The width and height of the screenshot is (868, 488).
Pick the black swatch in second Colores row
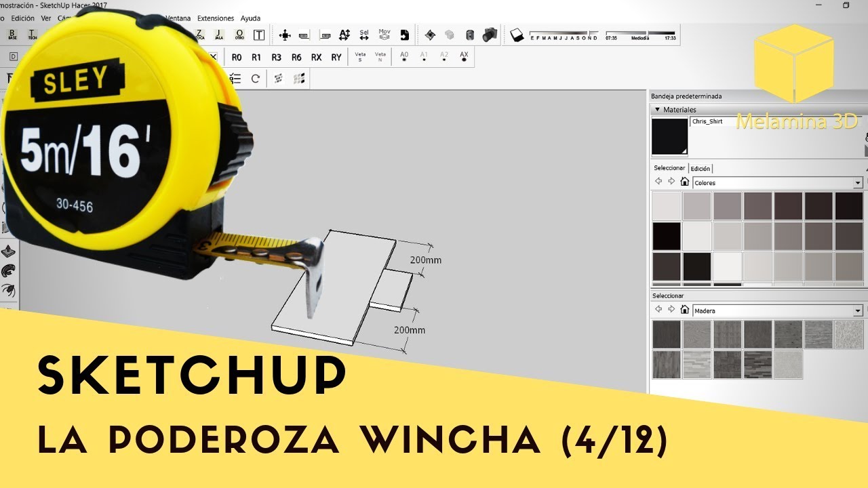(x=667, y=236)
